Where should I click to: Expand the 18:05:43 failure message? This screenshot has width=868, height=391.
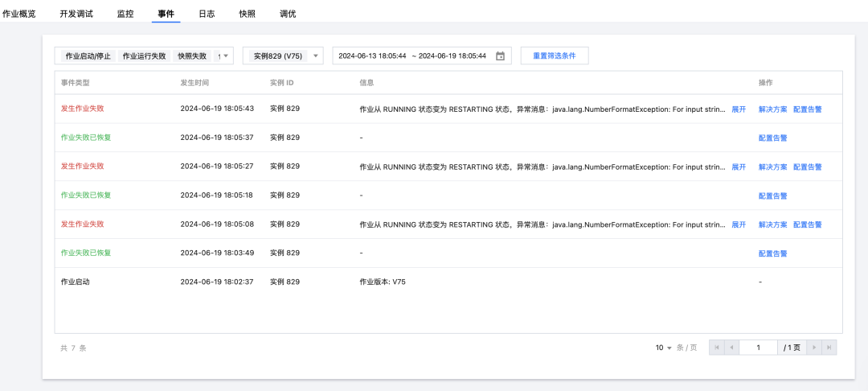739,109
